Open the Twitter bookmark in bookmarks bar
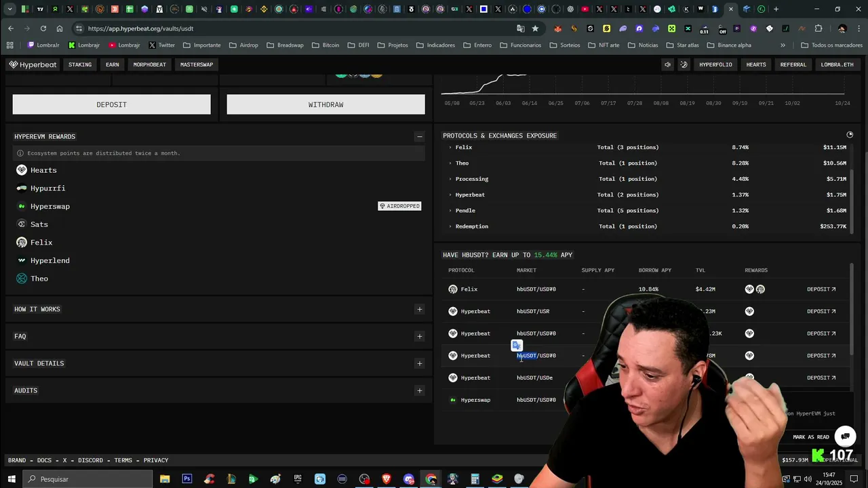The height and width of the screenshot is (488, 868). point(162,45)
